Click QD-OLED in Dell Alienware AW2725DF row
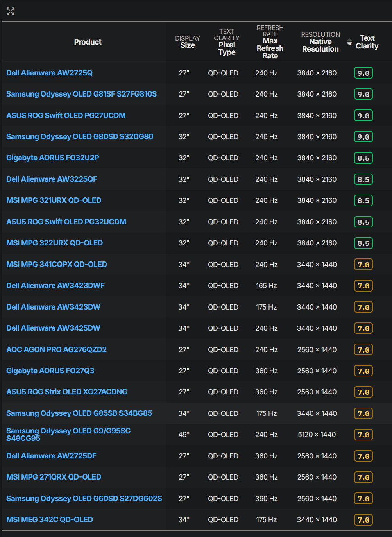This screenshot has width=392, height=537. point(223,456)
